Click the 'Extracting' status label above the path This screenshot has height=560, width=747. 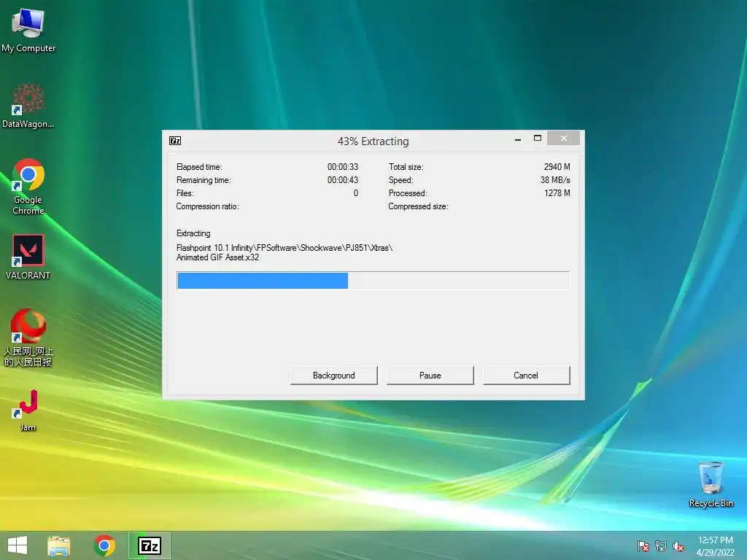pyautogui.click(x=193, y=233)
